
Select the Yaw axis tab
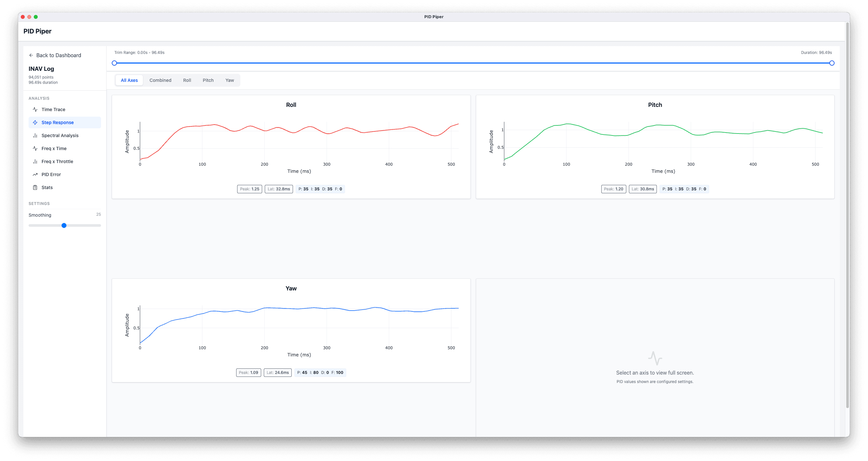229,80
